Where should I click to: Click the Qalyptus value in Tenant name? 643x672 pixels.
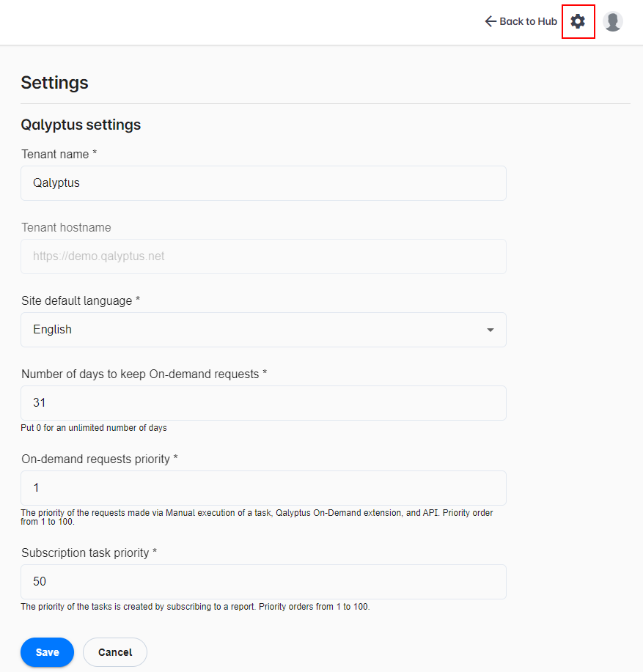click(x=57, y=183)
